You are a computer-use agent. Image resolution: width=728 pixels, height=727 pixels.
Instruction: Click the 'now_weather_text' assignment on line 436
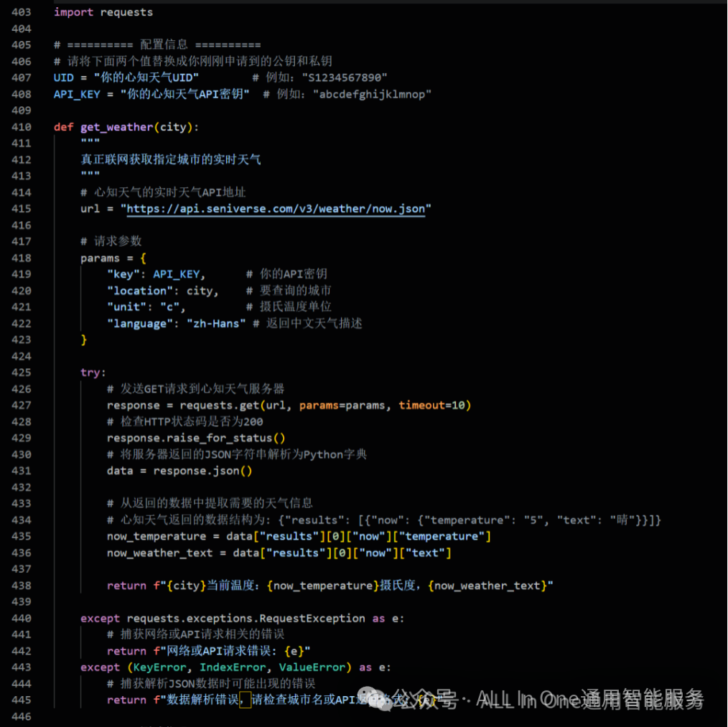[x=279, y=553]
